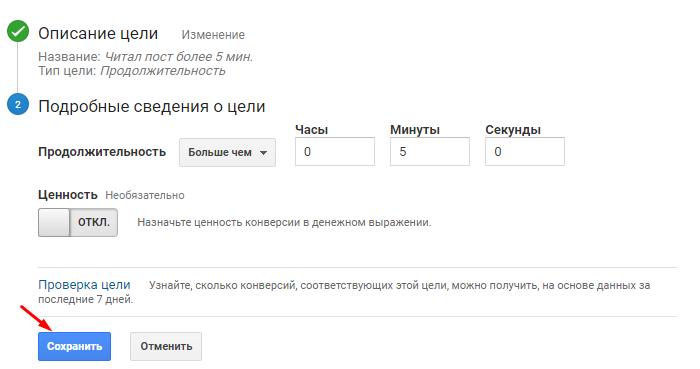
Task: Click the goal name 'Читал пост более 5 мин.'
Action: pos(179,57)
